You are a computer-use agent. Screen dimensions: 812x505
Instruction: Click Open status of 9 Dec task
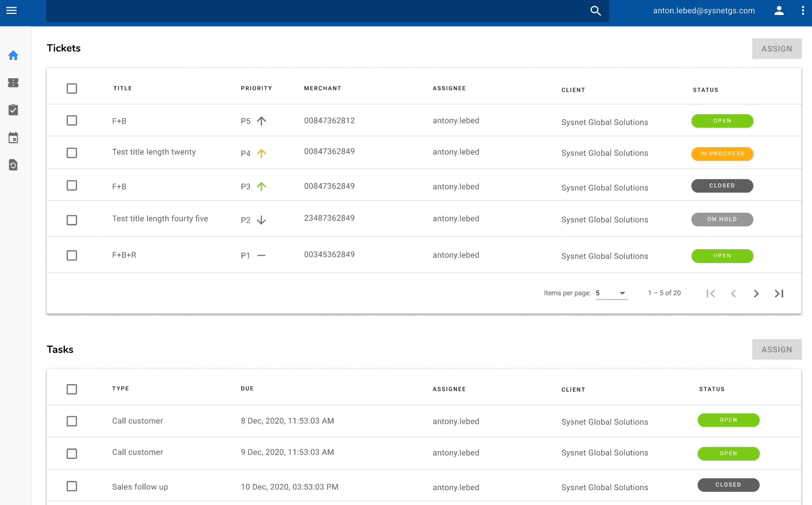pyautogui.click(x=728, y=453)
